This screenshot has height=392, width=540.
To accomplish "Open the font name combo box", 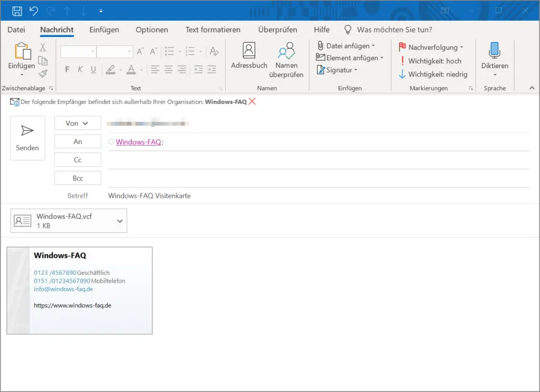I will click(x=78, y=52).
